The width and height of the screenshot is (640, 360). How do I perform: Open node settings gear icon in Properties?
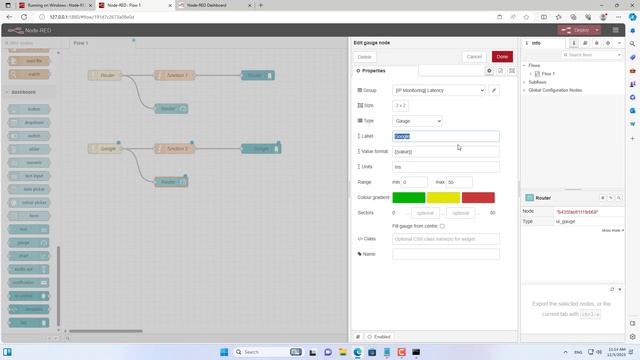click(x=489, y=71)
